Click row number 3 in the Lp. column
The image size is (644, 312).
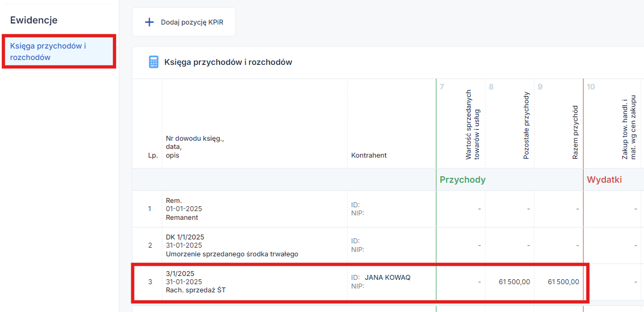[149, 281]
